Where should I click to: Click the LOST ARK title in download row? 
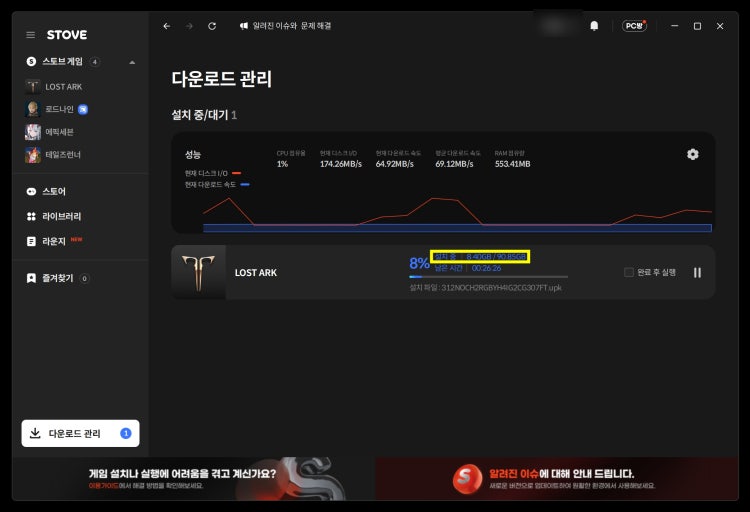point(255,273)
